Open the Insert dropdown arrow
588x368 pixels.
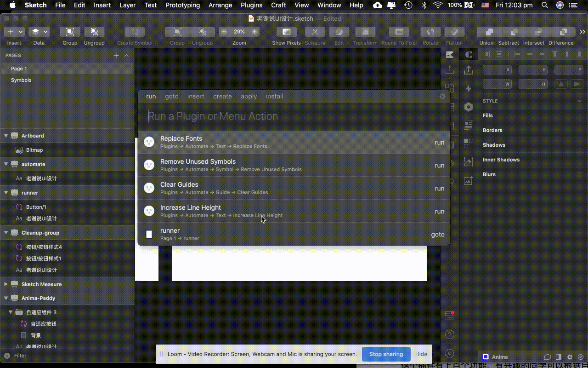click(22, 32)
